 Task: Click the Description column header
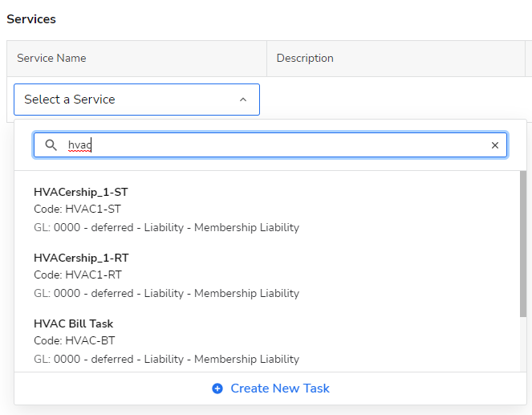point(305,59)
